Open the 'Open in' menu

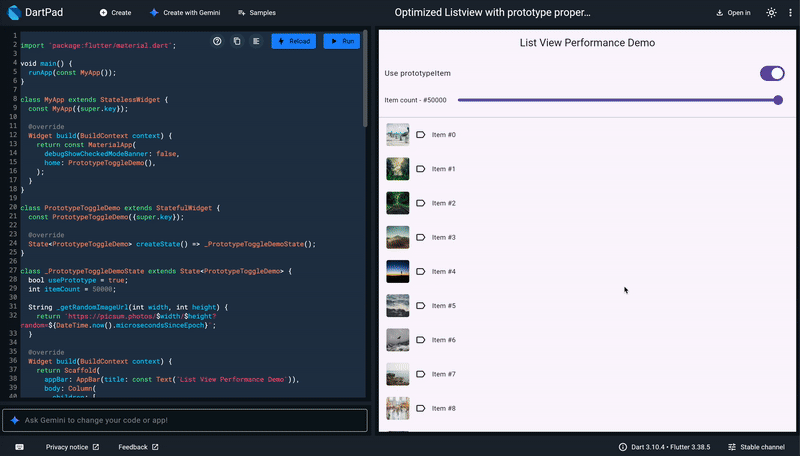pos(734,13)
